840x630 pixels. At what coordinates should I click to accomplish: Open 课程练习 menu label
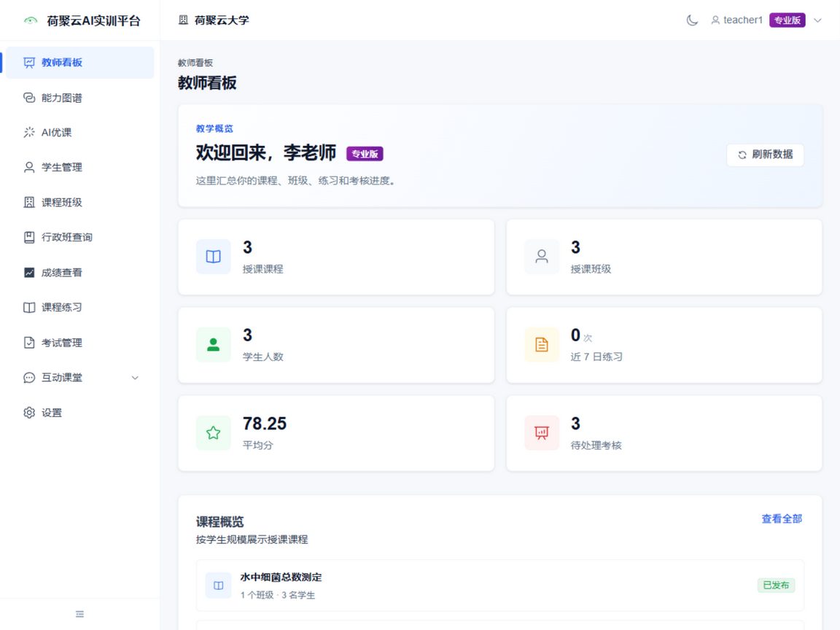[61, 308]
